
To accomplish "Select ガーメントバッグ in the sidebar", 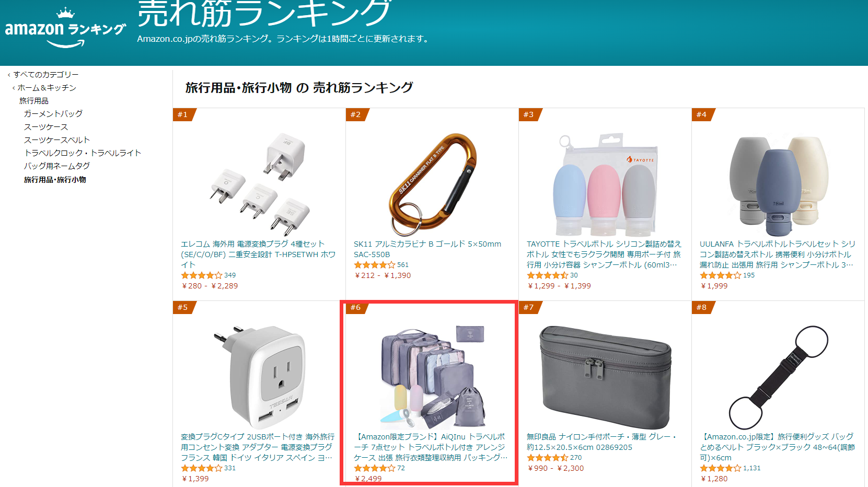I will tap(53, 113).
